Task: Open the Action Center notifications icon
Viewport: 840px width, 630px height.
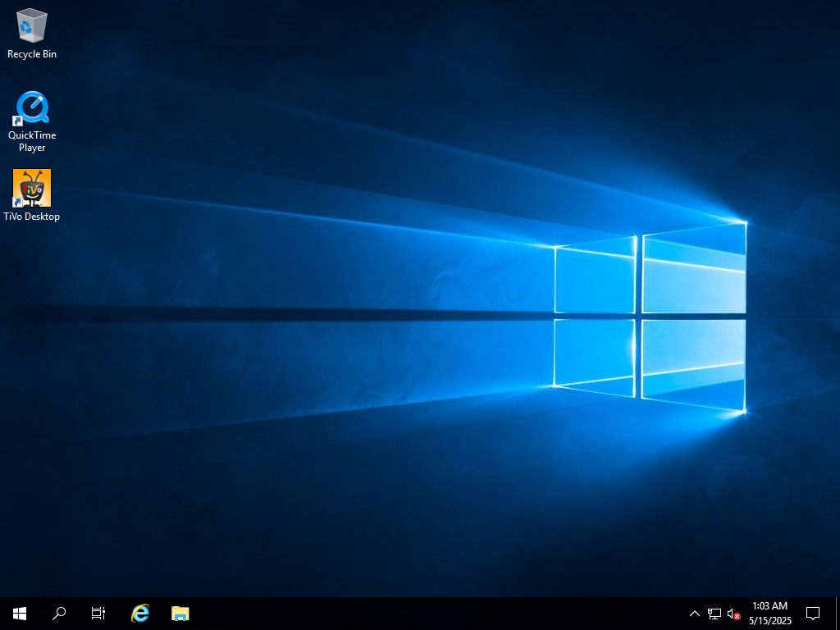Action: click(x=813, y=614)
